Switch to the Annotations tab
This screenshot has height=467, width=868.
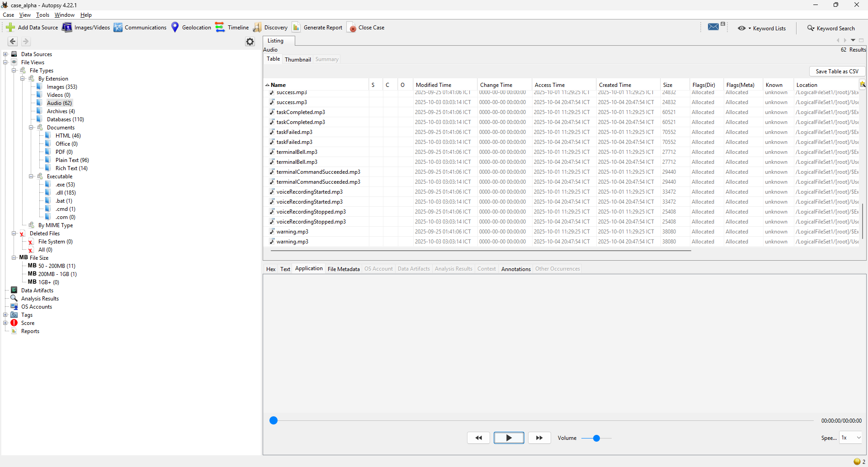(x=516, y=269)
